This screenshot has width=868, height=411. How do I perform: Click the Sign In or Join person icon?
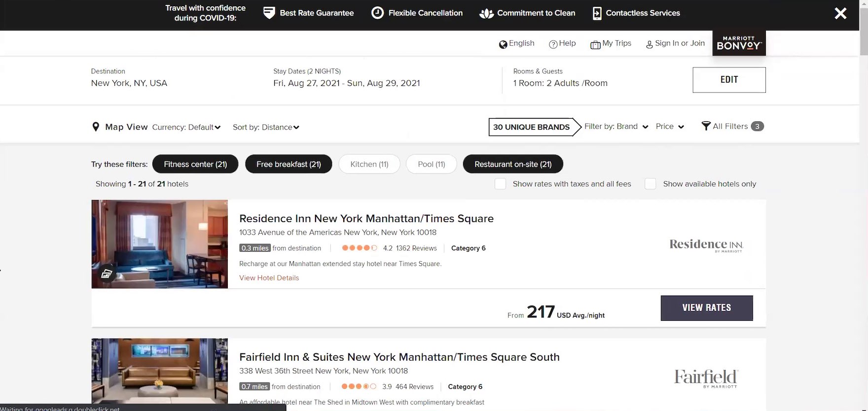649,45
